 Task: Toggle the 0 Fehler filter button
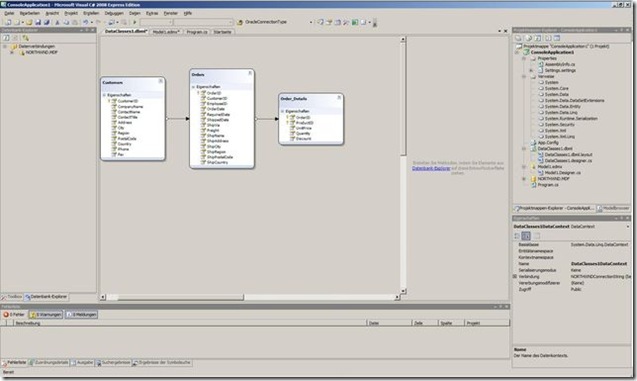click(14, 314)
